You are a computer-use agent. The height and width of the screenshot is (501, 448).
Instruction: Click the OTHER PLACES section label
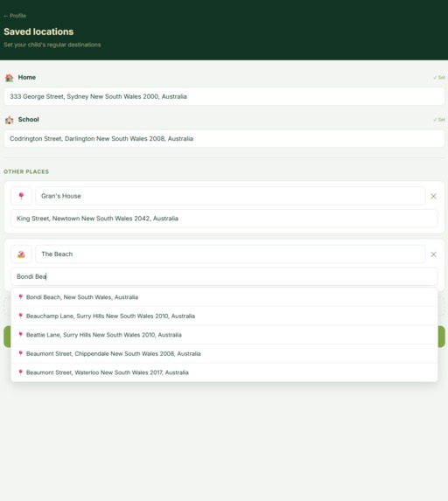[x=26, y=171]
